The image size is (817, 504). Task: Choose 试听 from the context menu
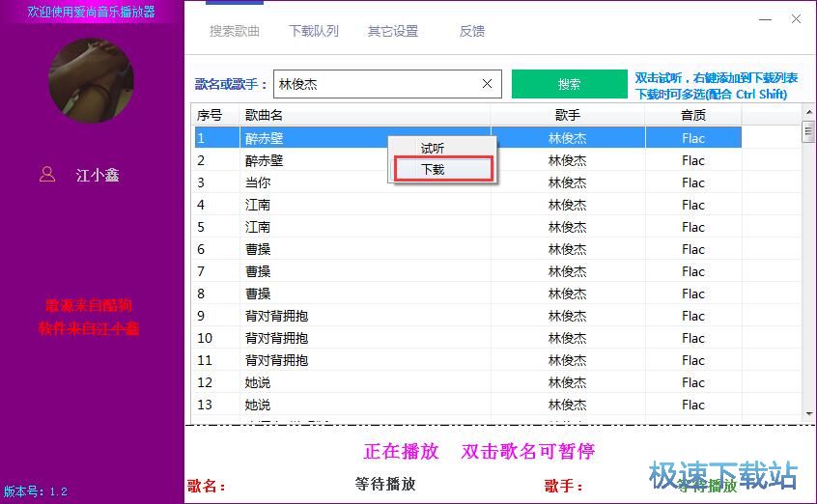coord(433,149)
